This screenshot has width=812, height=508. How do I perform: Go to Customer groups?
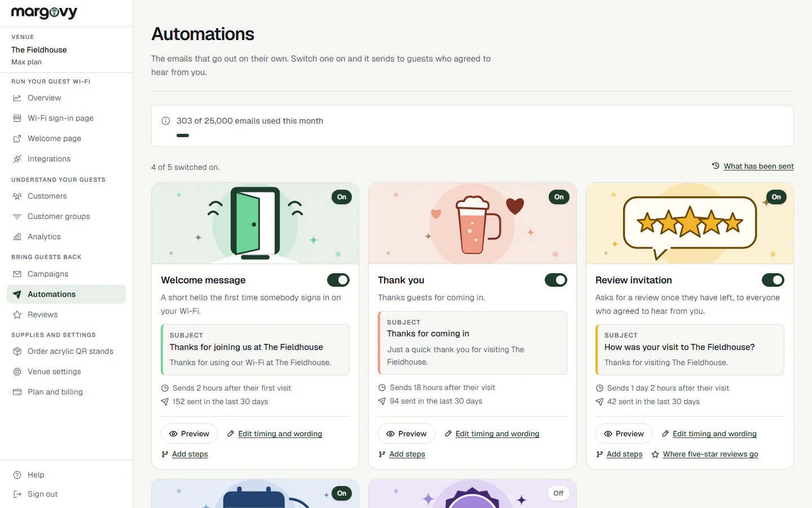click(66, 216)
